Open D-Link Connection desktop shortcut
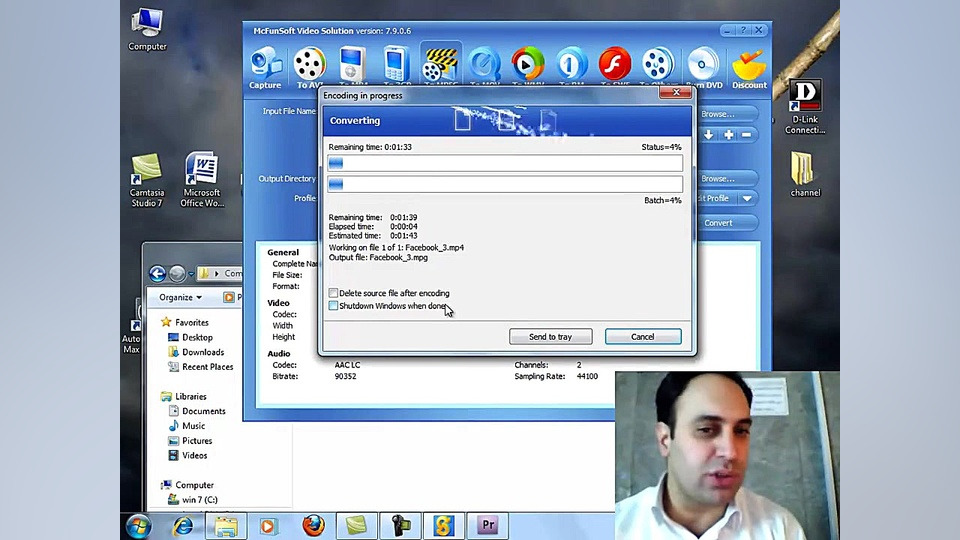 [804, 107]
